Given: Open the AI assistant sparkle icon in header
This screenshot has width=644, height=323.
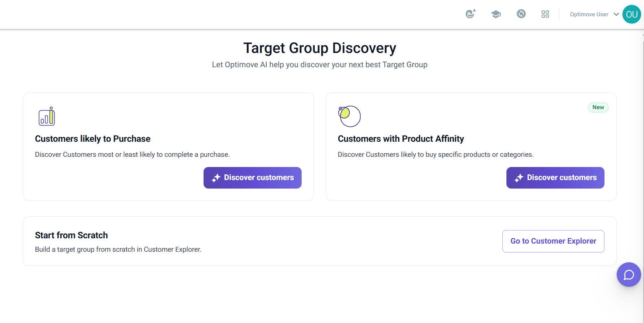Looking at the screenshot, I should coord(471,14).
